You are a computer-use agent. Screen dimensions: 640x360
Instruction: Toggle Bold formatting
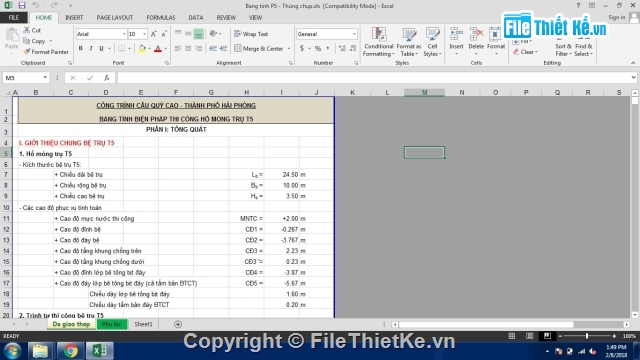pyautogui.click(x=80, y=49)
